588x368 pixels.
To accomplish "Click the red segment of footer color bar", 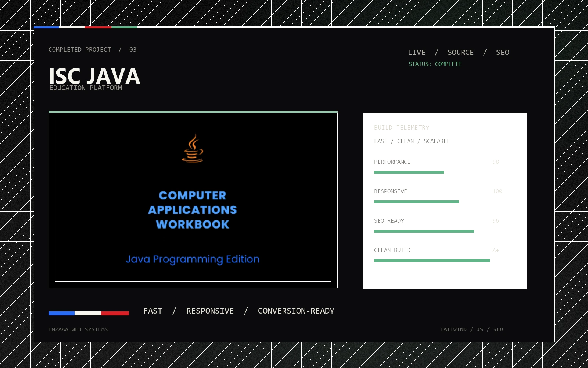I will [x=115, y=313].
